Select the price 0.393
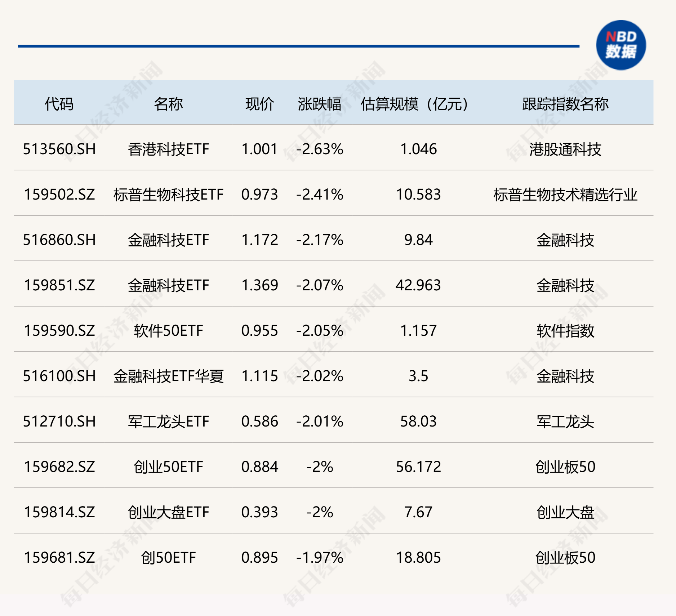 tap(259, 512)
